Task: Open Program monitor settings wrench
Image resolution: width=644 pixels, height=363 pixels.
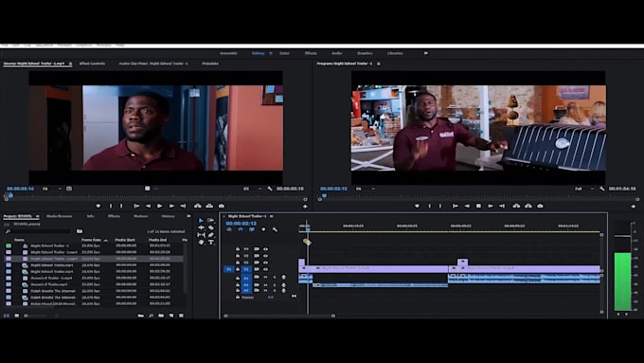Action: (x=601, y=189)
